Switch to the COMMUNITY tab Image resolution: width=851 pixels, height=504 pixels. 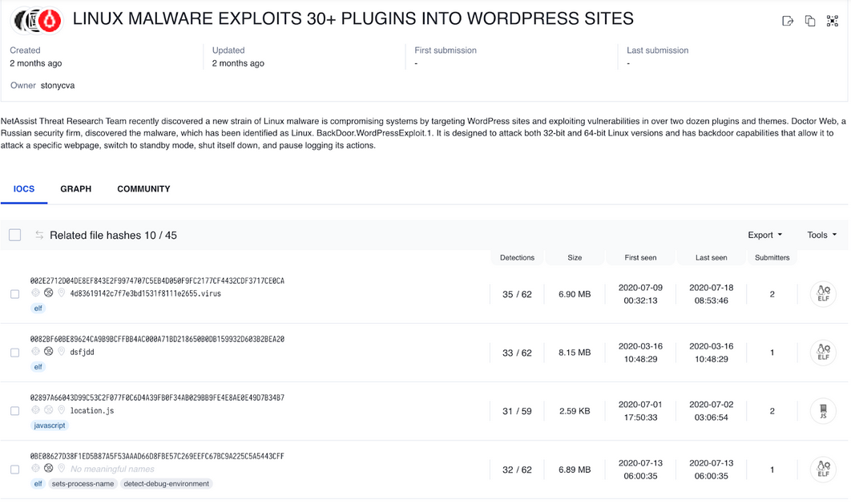143,189
